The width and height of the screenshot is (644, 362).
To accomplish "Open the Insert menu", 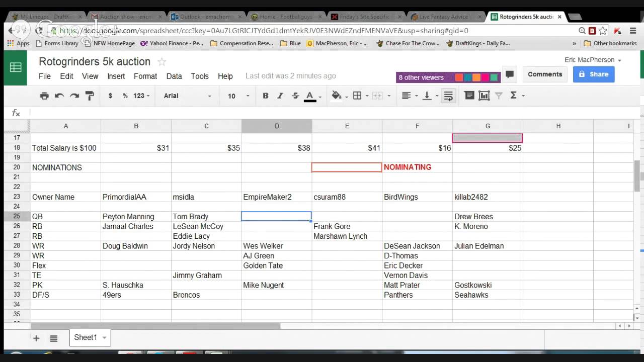I will 116,76.
